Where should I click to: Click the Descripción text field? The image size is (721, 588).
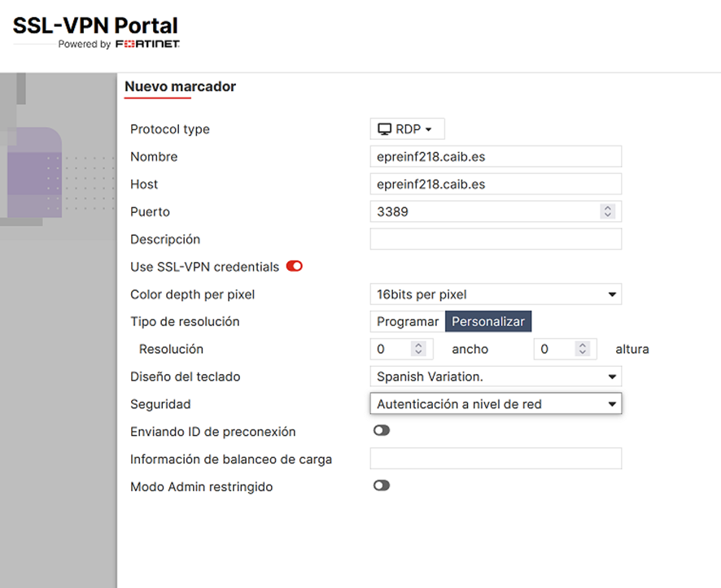[495, 240]
